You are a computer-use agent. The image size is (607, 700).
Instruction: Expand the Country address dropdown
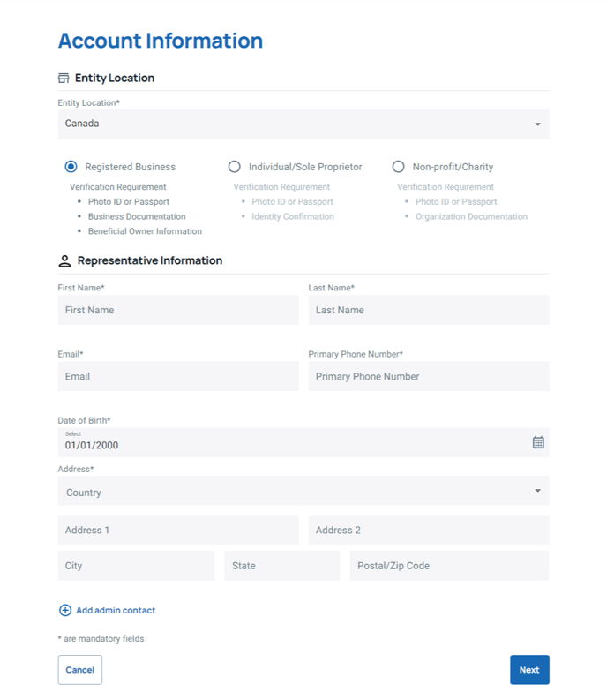pyautogui.click(x=303, y=491)
